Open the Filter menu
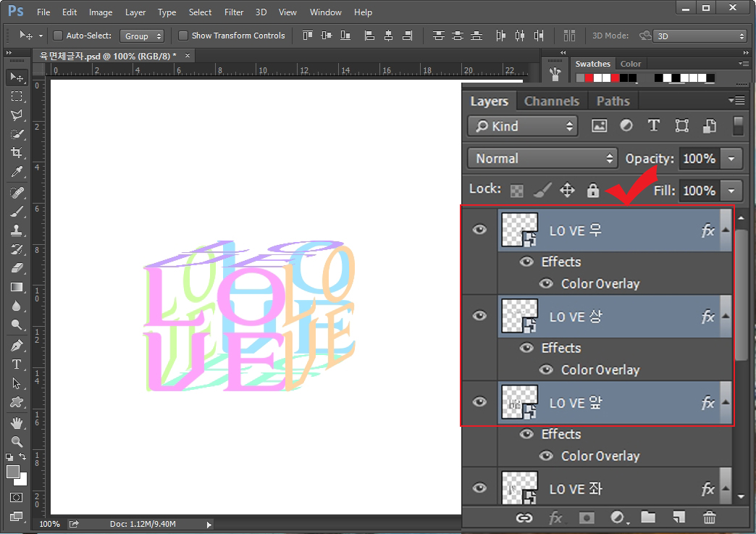 (233, 12)
